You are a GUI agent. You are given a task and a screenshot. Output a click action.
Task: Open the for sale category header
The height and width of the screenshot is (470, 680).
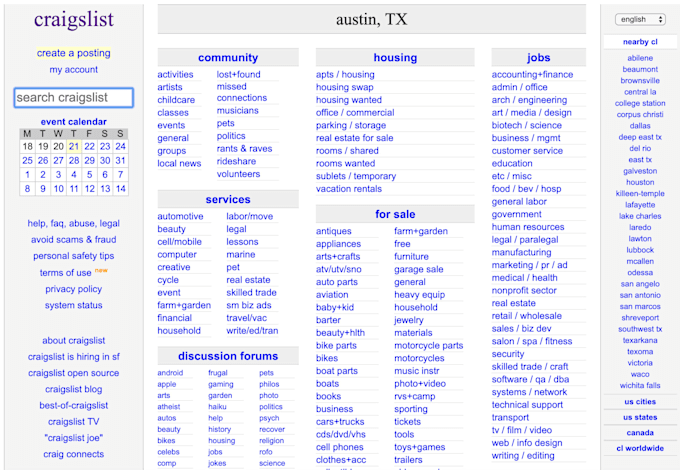[395, 214]
